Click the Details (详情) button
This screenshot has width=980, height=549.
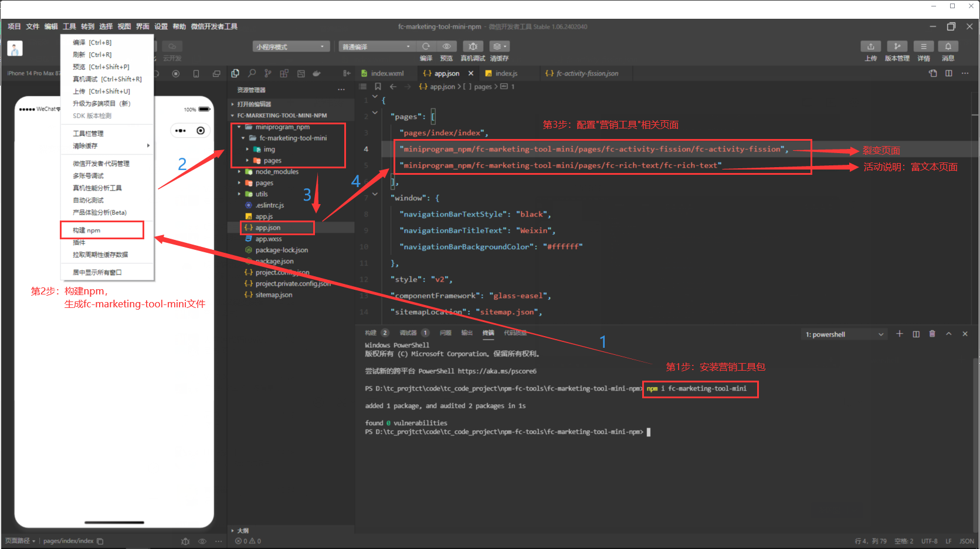[923, 47]
